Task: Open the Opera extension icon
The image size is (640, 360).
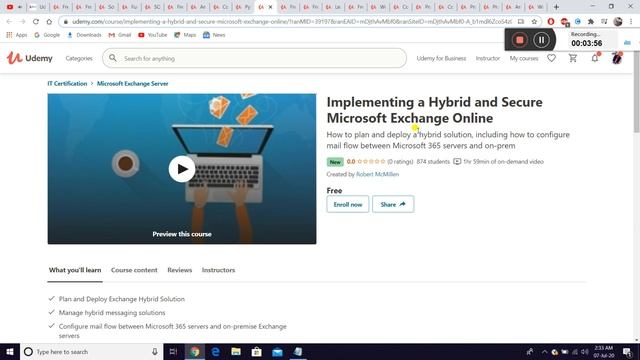Action: point(551,21)
